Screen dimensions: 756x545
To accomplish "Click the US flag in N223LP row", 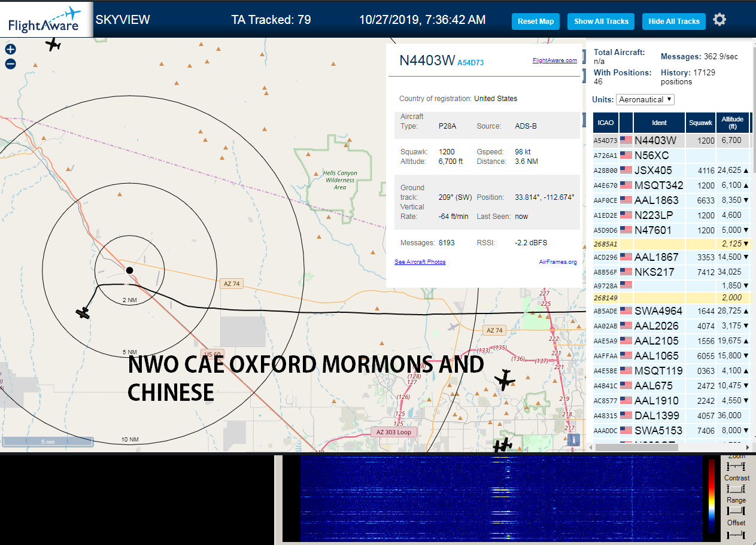I will [626, 215].
